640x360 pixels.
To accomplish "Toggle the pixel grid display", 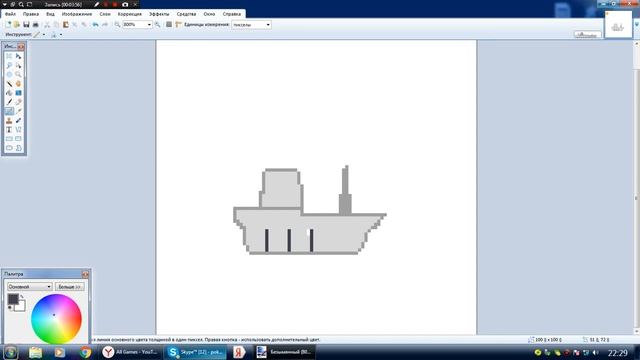I will 169,25.
